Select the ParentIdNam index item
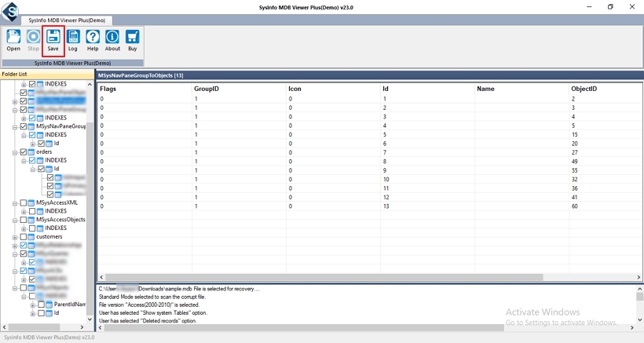 point(70,305)
